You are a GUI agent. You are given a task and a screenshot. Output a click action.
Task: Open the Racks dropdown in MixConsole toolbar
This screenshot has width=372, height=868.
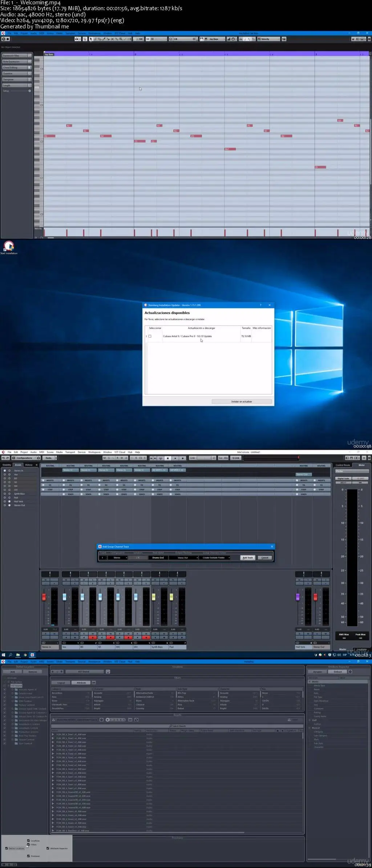(x=50, y=458)
